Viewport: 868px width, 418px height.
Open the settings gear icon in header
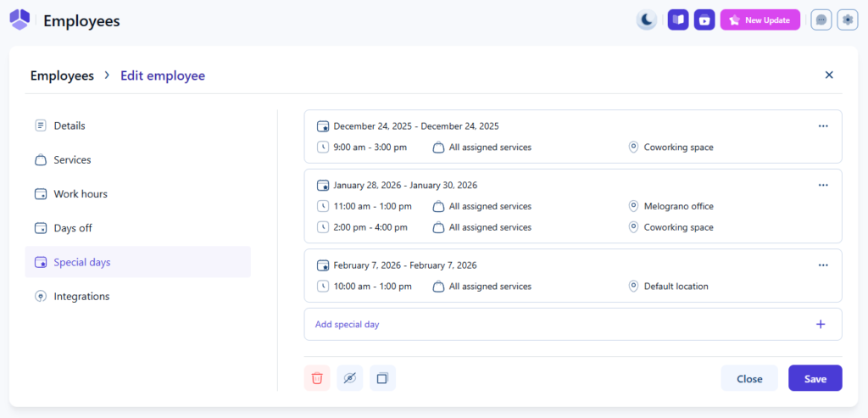(848, 20)
